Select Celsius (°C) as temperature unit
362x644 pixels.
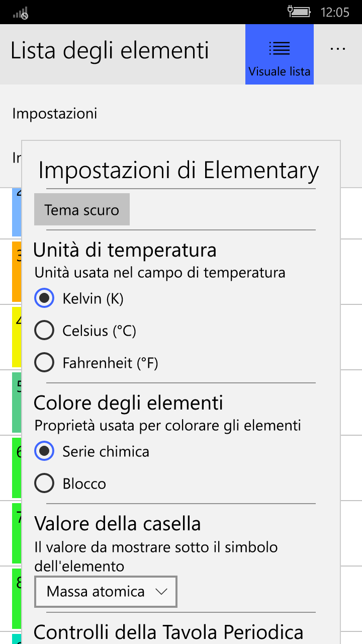[44, 330]
